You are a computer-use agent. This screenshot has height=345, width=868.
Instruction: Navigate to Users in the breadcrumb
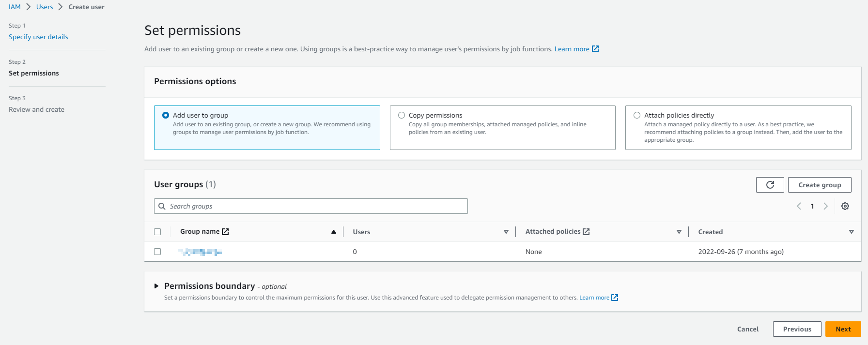point(45,7)
